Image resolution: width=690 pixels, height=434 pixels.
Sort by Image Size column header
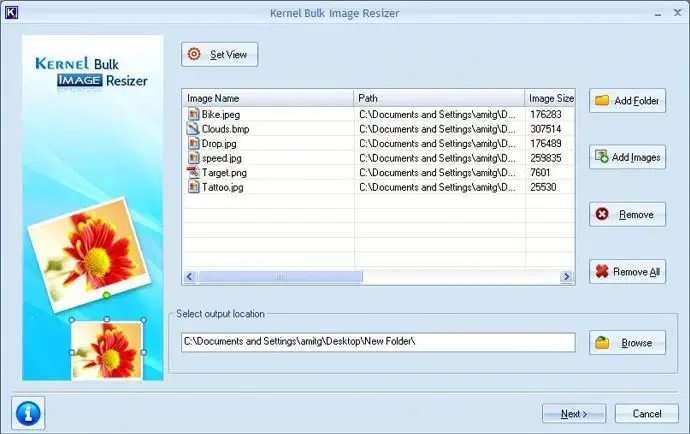tap(550, 98)
